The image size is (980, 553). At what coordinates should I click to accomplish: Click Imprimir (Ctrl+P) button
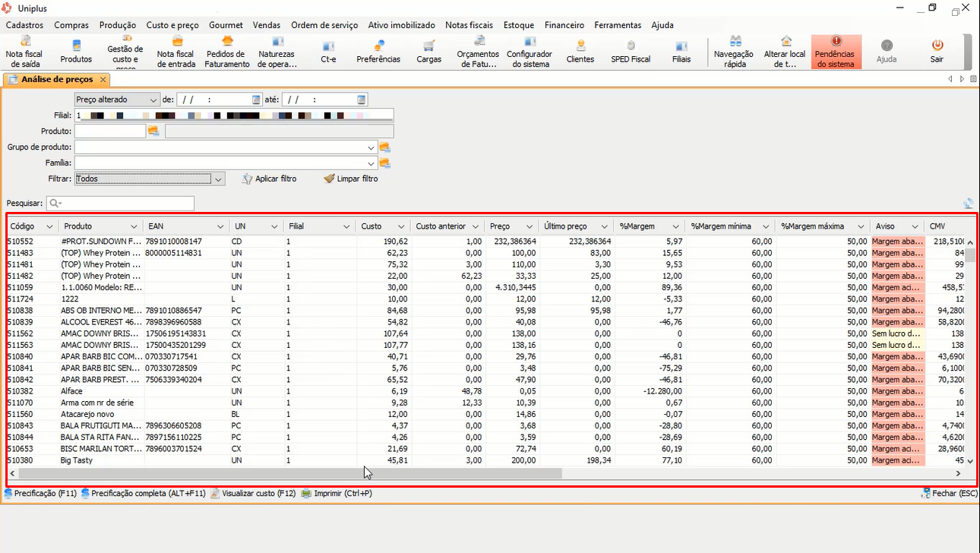pos(337,493)
